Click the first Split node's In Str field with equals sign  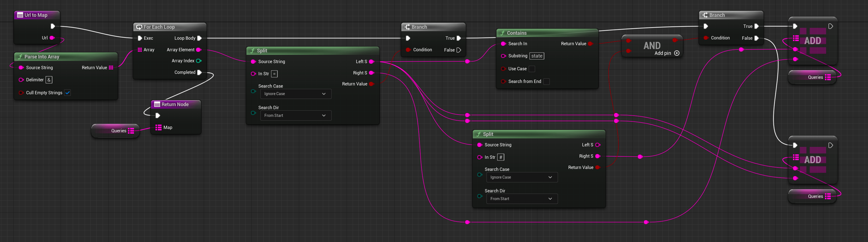(274, 74)
